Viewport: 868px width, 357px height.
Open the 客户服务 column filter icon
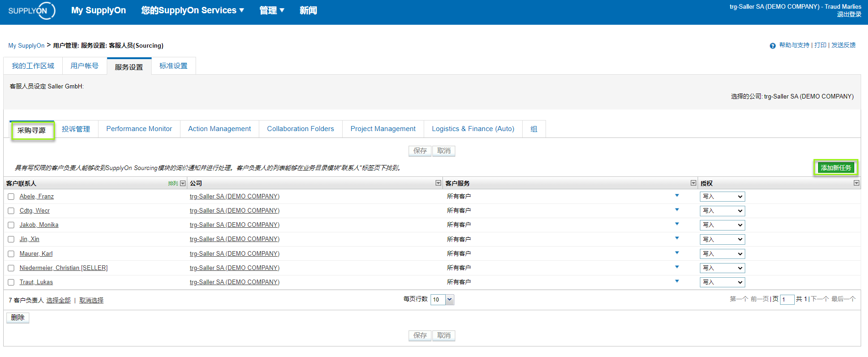pos(693,183)
